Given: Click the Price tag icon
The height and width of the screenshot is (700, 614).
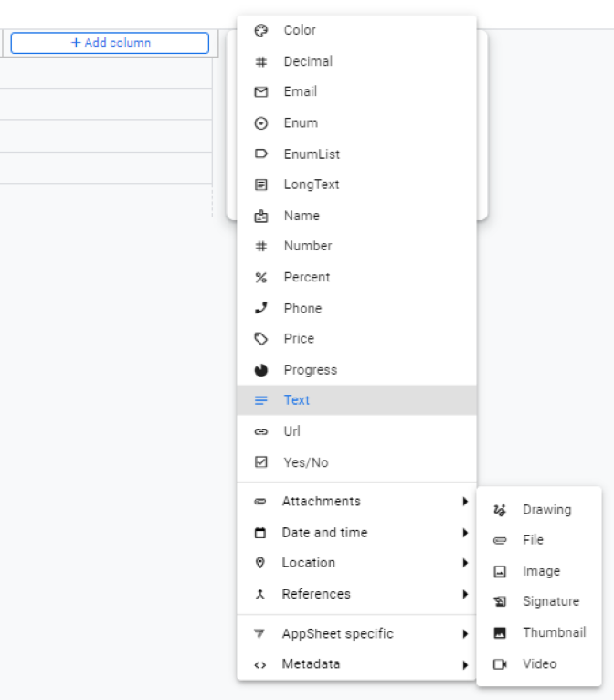Looking at the screenshot, I should click(x=261, y=339).
